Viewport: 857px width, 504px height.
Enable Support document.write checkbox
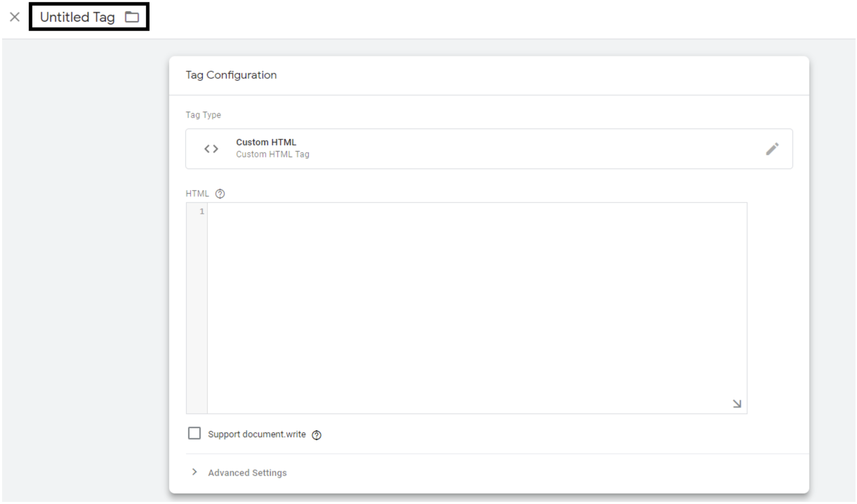194,433
